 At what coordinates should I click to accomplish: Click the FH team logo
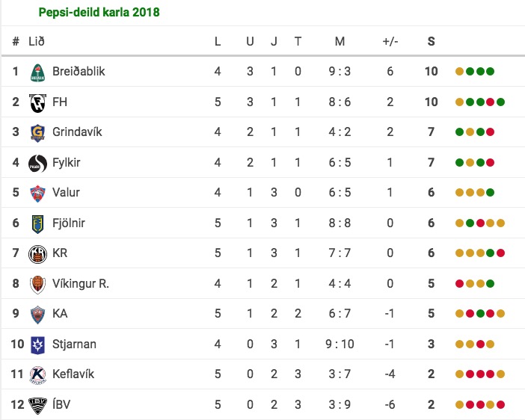[x=37, y=102]
